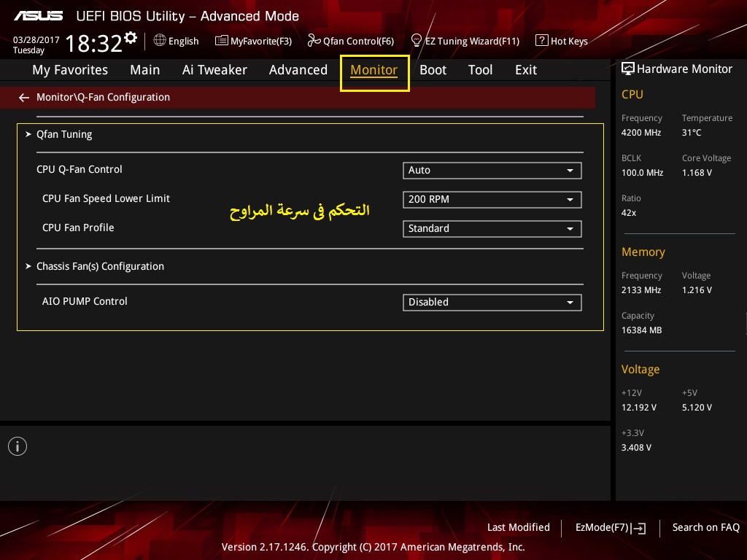Screen dimensions: 747x560
Task: Click the 5.120 V value
Action: pos(697,408)
